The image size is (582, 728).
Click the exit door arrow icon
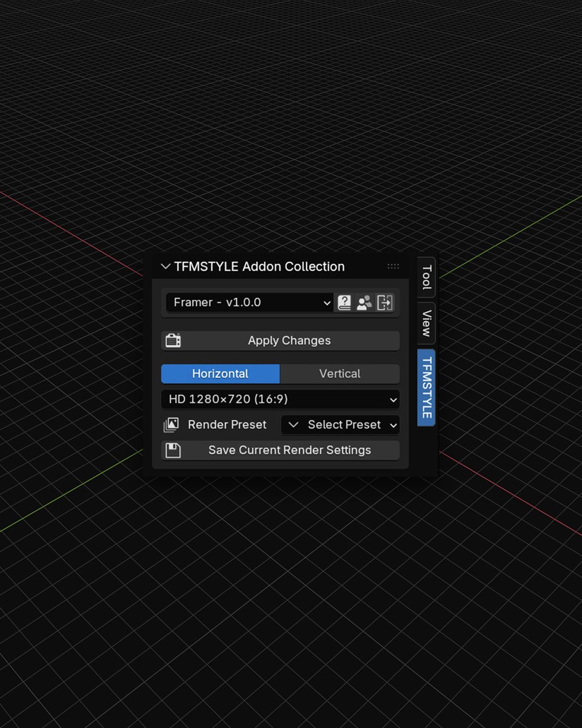click(385, 302)
